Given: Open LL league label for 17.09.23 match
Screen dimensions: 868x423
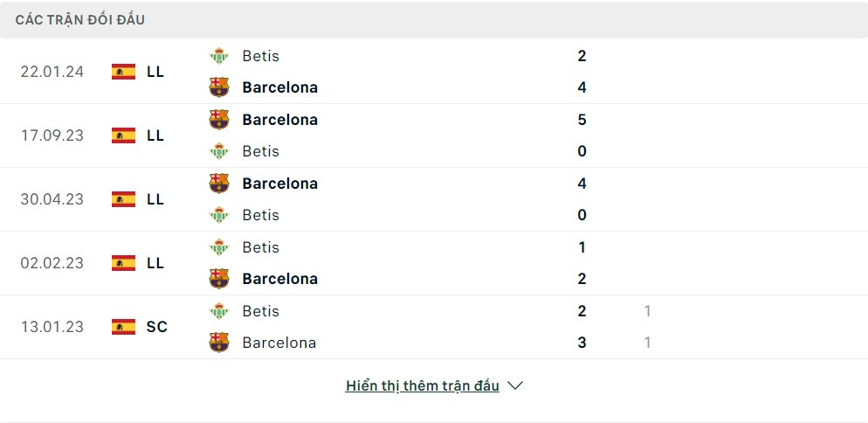Looking at the screenshot, I should pyautogui.click(x=155, y=135).
